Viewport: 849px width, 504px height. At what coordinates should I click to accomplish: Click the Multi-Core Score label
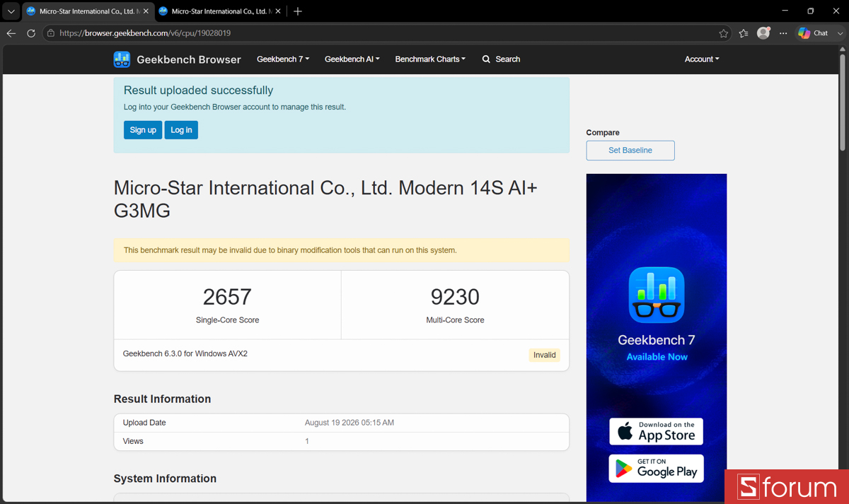coord(455,320)
